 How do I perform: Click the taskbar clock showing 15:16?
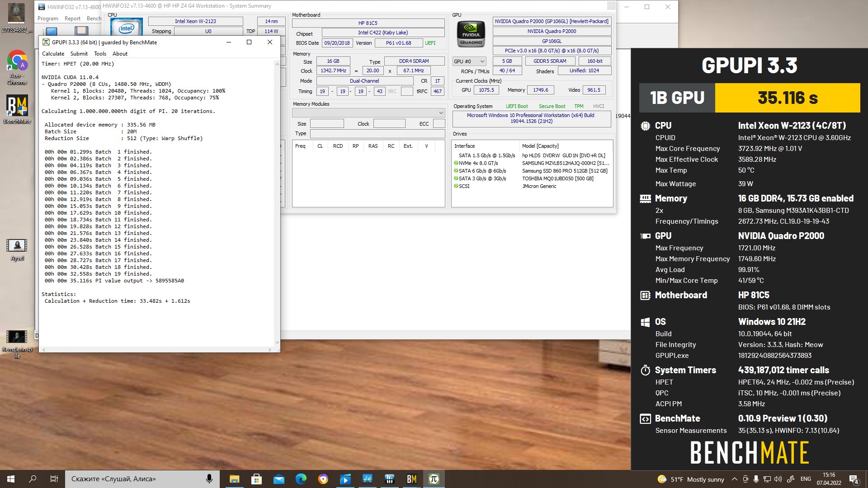829,479
